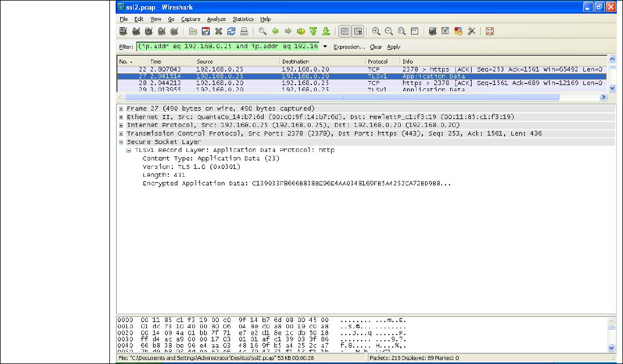623x364 pixels.
Task: Zoom in on packet text
Action: coord(376,31)
